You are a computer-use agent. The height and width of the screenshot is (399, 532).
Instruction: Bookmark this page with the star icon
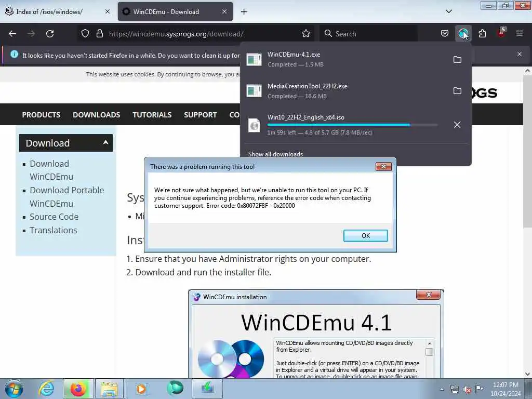305,34
